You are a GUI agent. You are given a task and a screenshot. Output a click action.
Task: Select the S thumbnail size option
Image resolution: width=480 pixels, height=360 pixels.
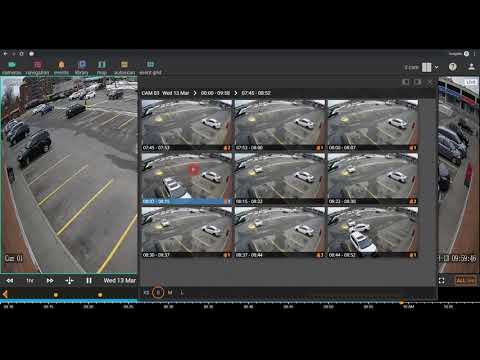click(158, 293)
